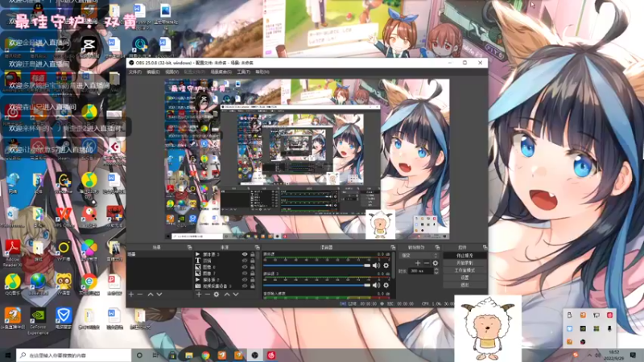
Task: Remove transition with minus in transitions panel
Action: [x=427, y=263]
